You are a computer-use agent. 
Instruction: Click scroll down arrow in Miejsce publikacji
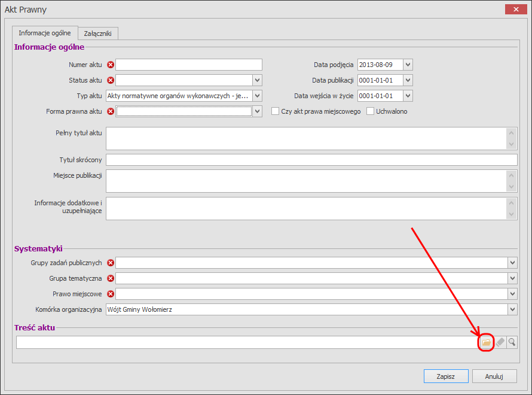511,187
